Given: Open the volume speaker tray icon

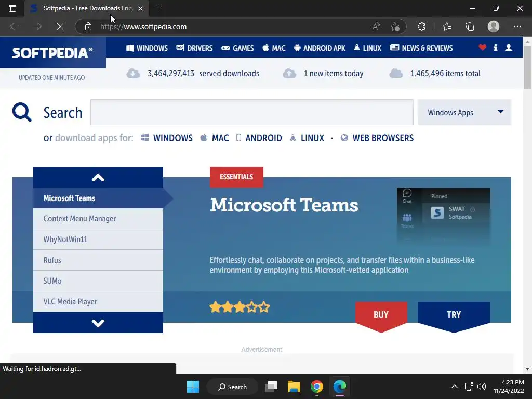Looking at the screenshot, I should click(482, 387).
